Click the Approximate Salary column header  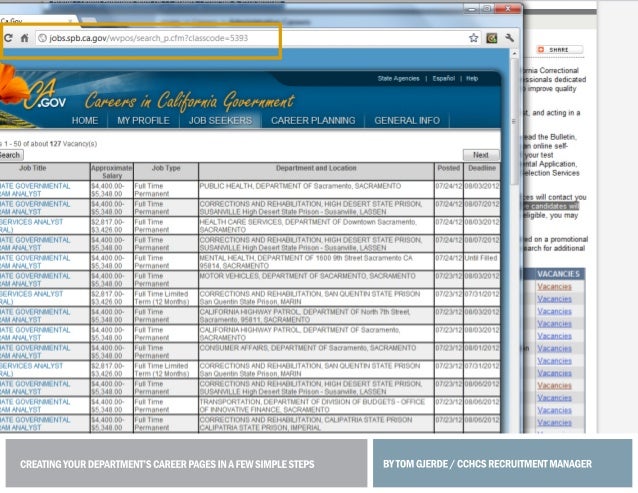[112, 172]
